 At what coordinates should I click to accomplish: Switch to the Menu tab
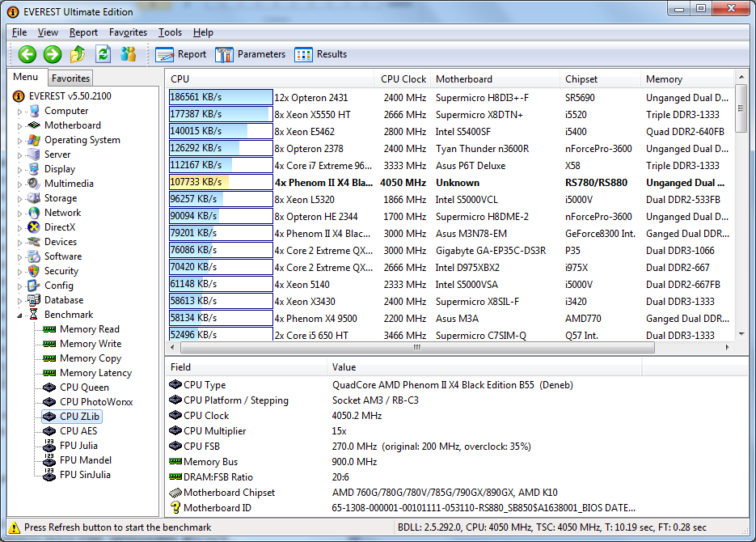click(26, 77)
